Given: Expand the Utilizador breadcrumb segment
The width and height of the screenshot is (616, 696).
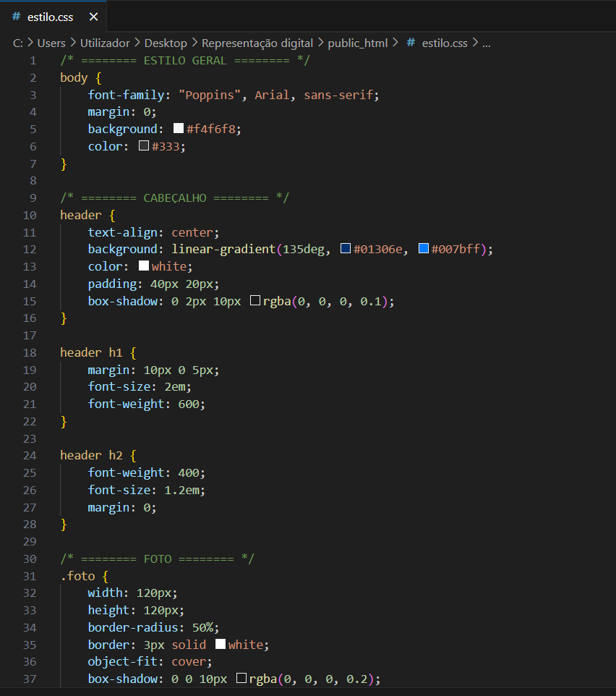Looking at the screenshot, I should 104,43.
